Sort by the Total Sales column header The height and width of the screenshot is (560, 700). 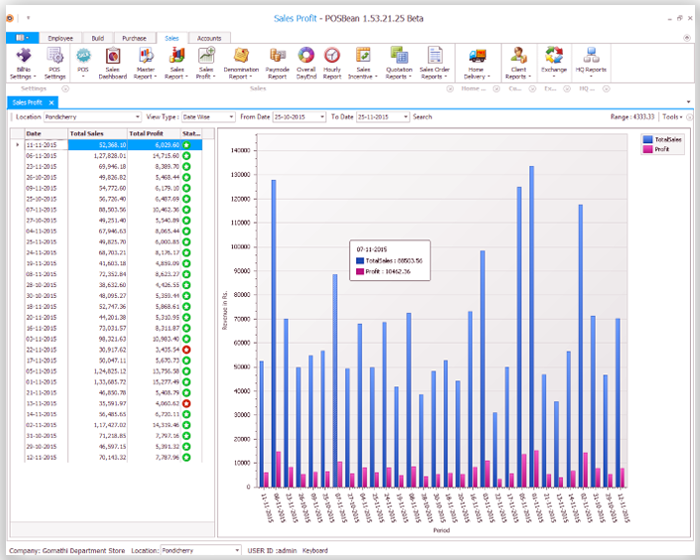[98, 134]
